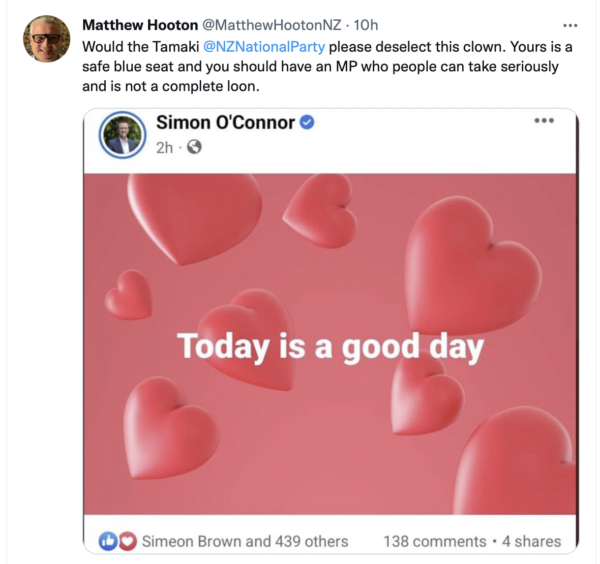Viewport: 600px width, 564px height.
Task: Open the 'Simeon Brown and 439 others' reactions list
Action: 245,541
